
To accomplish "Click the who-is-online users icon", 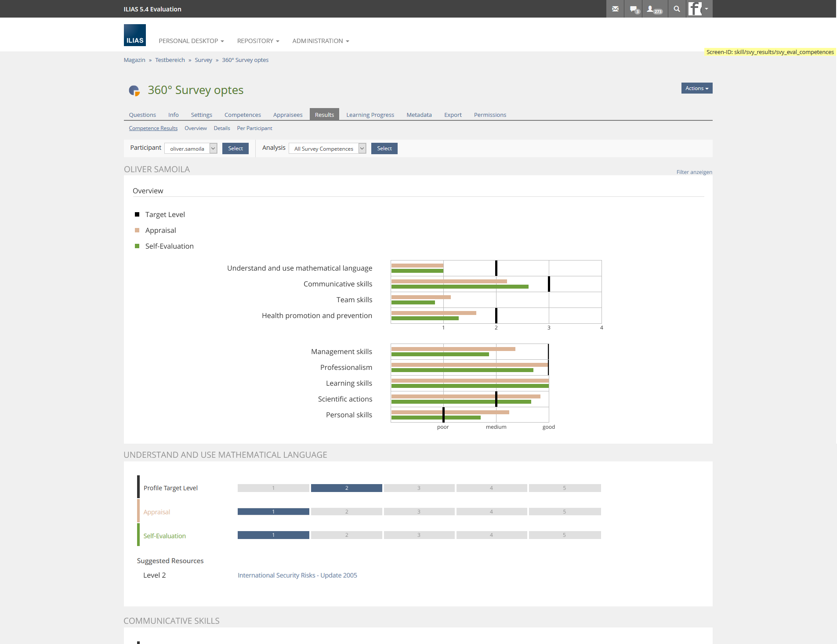I will 654,9.
